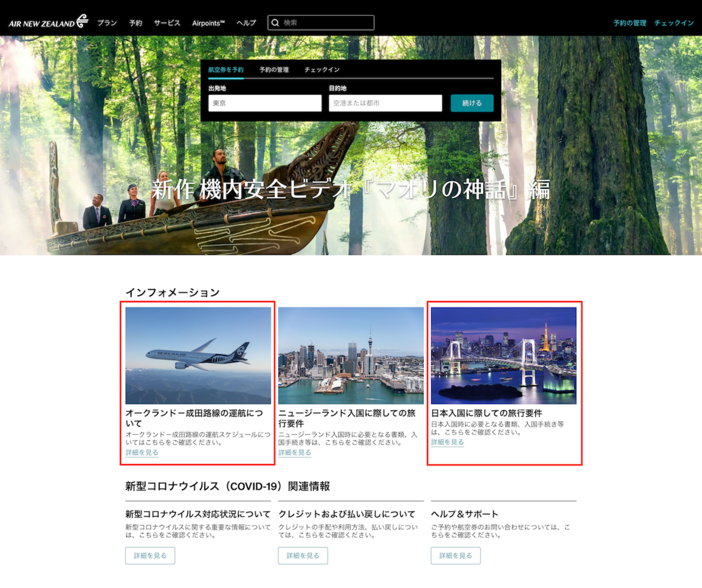Switch to 予約の管理 tab in booking widget
702x588 pixels.
[x=274, y=70]
